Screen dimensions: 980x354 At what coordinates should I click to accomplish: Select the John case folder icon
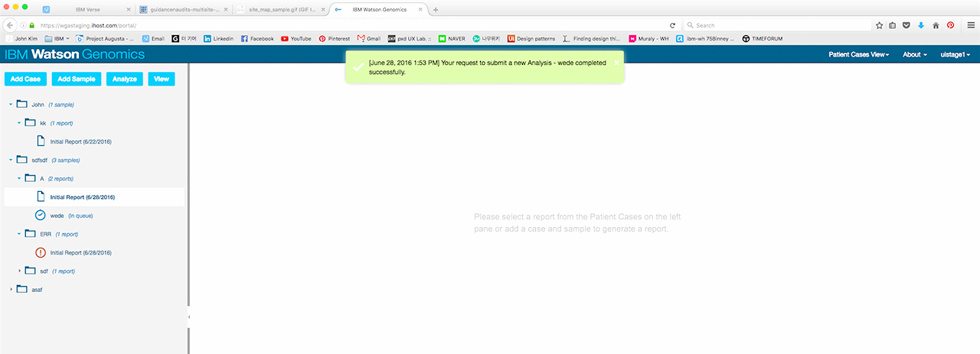tap(21, 104)
